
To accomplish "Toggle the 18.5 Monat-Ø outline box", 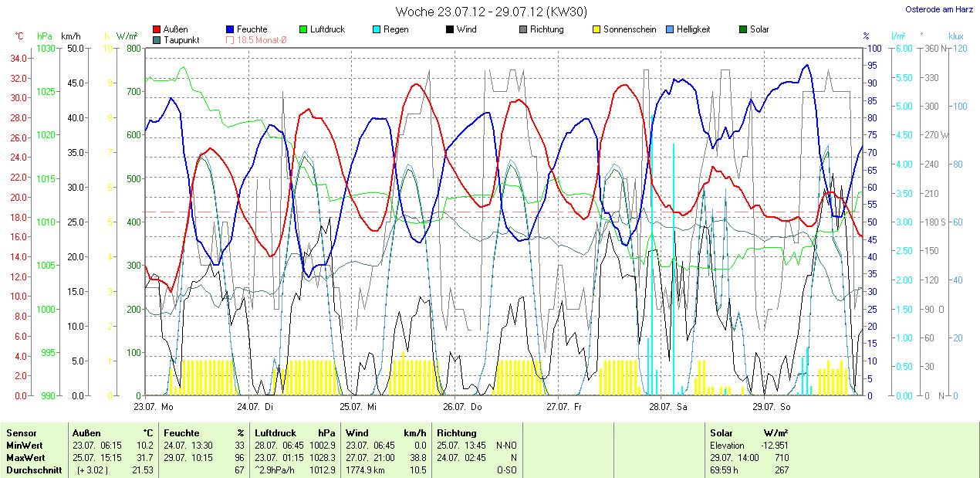I will (231, 39).
